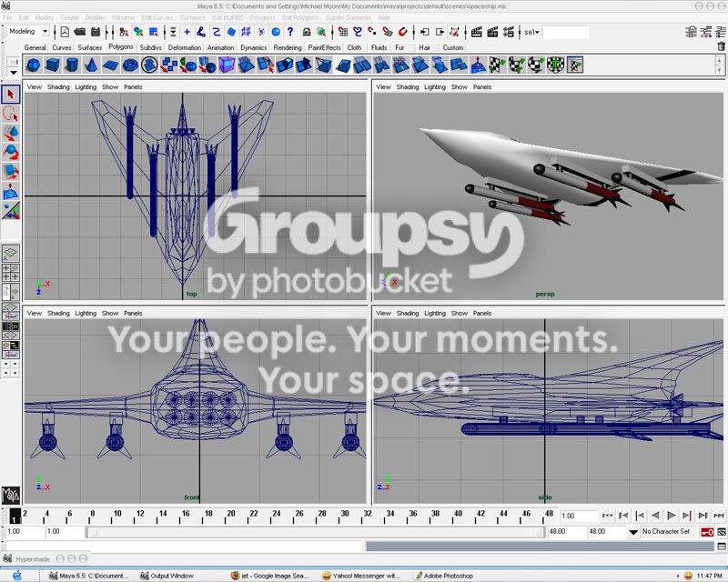Click the first clapperboard render icon

(x=476, y=32)
